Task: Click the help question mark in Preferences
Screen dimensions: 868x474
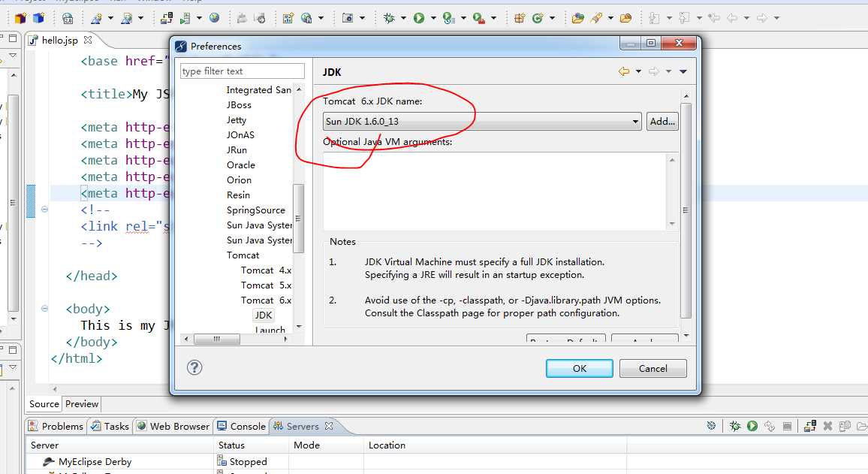Action: 194,367
